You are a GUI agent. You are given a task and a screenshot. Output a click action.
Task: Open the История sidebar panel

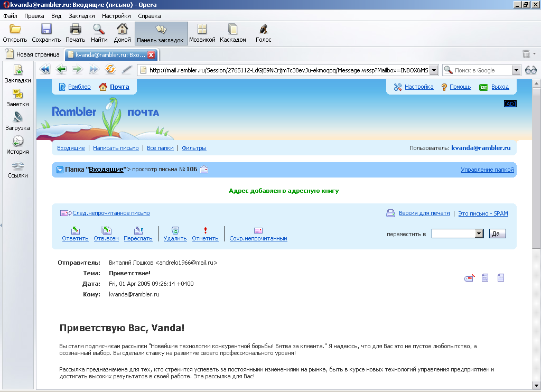pyautogui.click(x=18, y=145)
